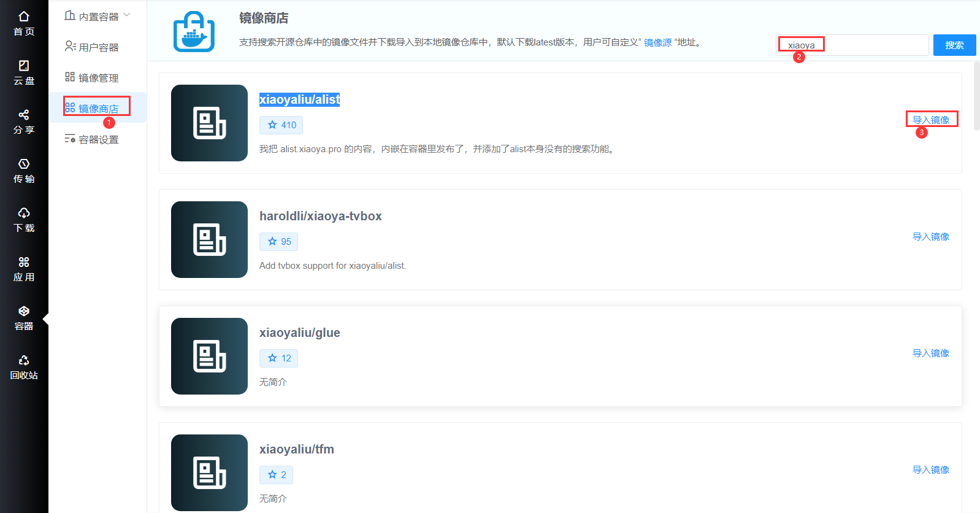Click the 2 star badge for xiaoyaliu/tfm

276,475
